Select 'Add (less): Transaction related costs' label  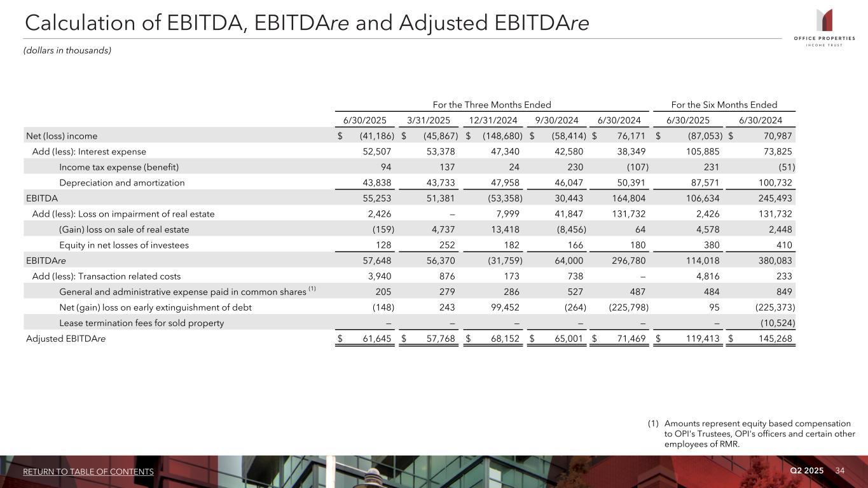106,276
